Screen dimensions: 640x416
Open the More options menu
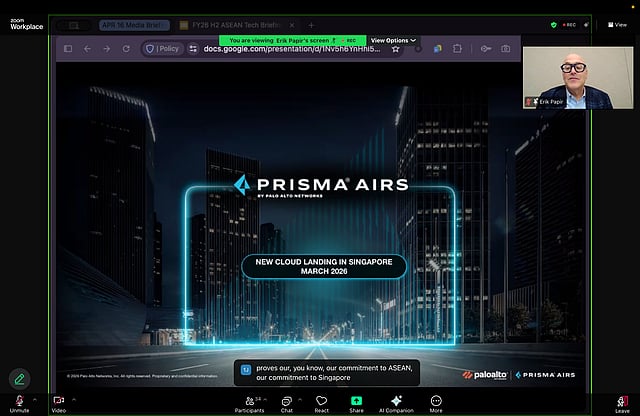436,402
